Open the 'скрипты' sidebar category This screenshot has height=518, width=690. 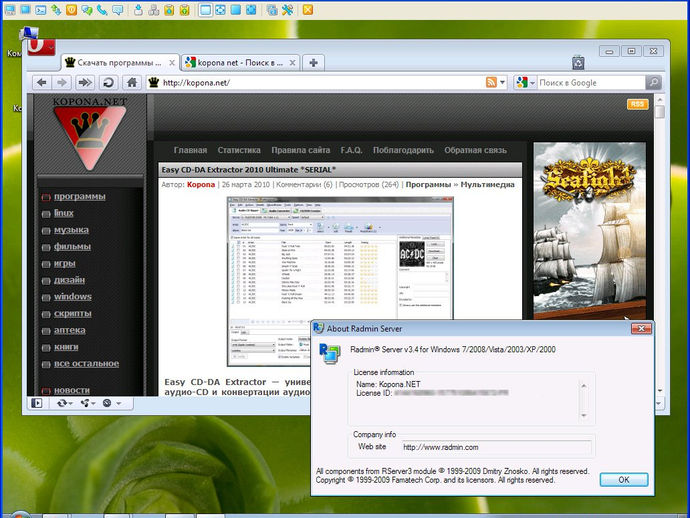[x=73, y=313]
